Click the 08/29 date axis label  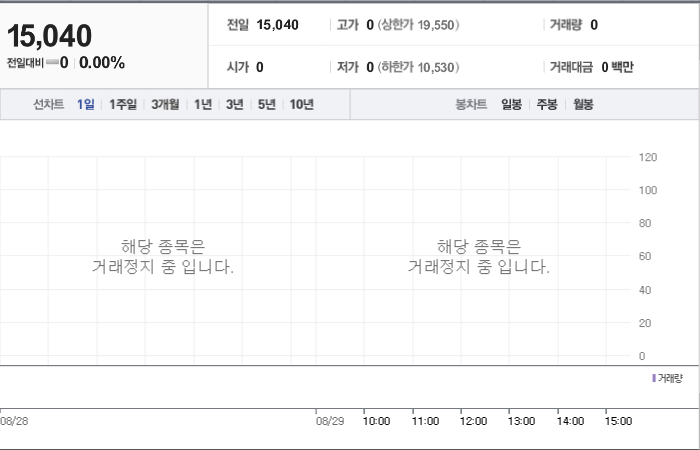click(x=330, y=421)
